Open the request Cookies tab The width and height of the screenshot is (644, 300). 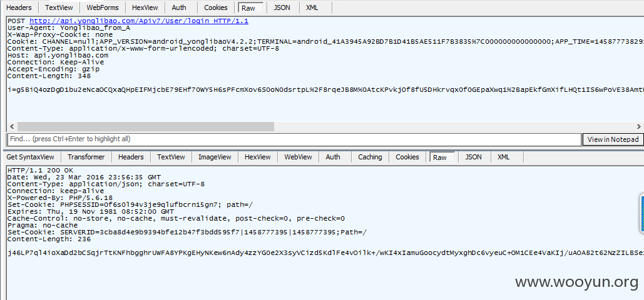pyautogui.click(x=216, y=7)
